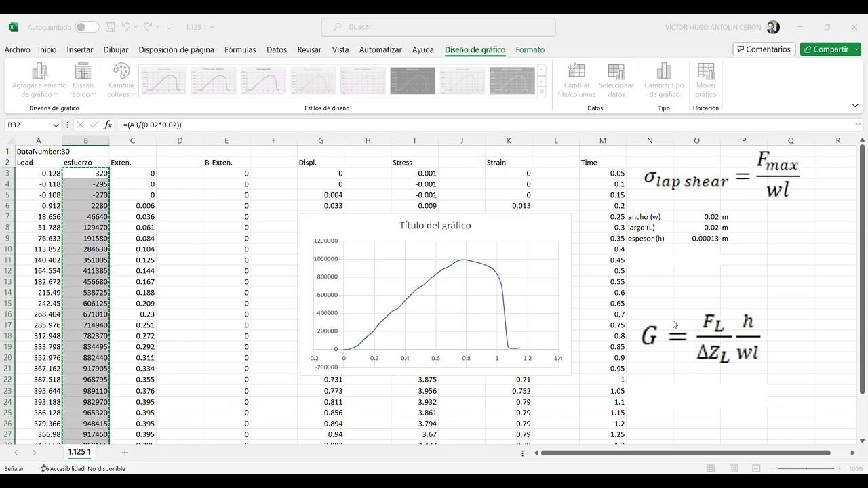Screen dimensions: 868x488
Task: Select the second chart style thumbnail
Action: click(213, 81)
